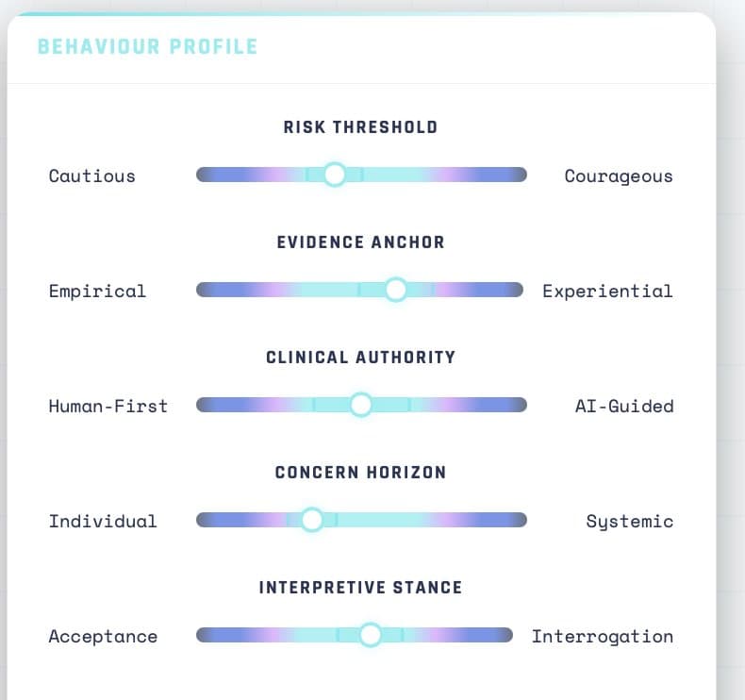The height and width of the screenshot is (700, 745).
Task: Set Evidence Anchor track toward Experiential end
Action: coord(510,290)
